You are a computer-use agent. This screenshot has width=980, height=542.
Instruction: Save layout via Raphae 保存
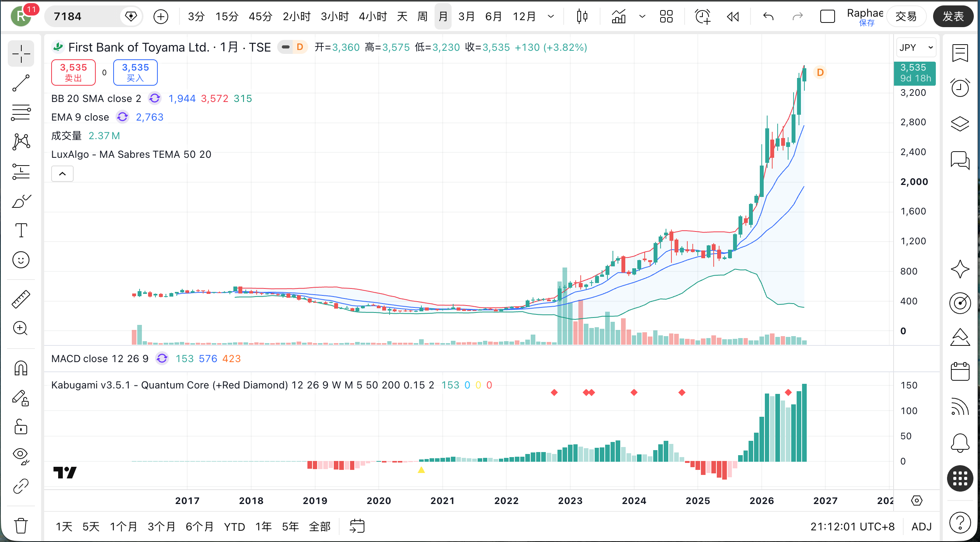click(x=865, y=17)
